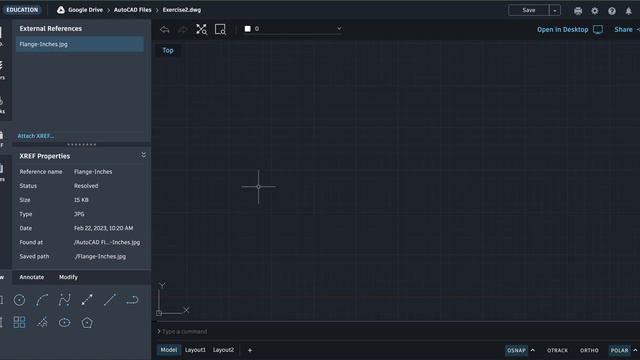
Task: Select the Polygon draw tool
Action: click(x=87, y=322)
